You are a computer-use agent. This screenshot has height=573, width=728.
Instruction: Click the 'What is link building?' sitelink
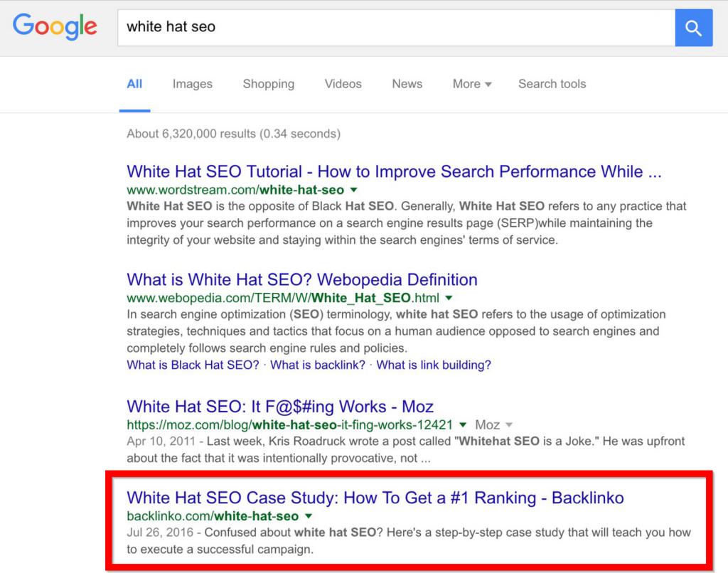click(434, 365)
